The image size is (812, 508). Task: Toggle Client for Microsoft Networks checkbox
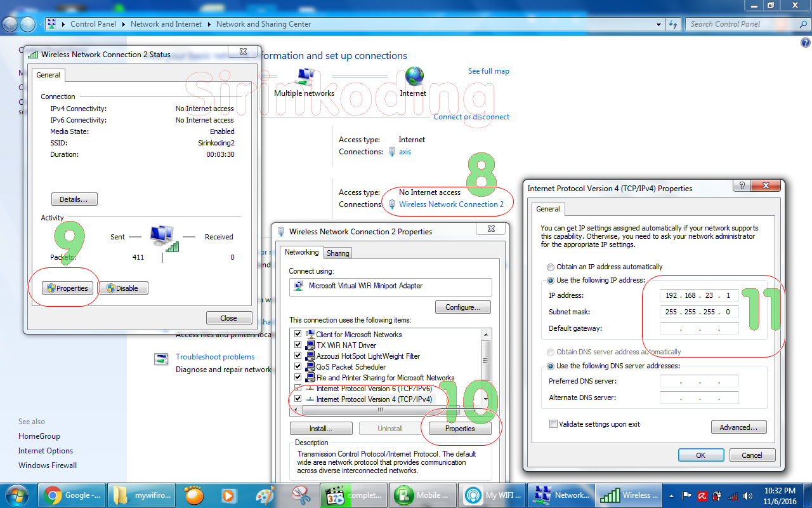(298, 335)
